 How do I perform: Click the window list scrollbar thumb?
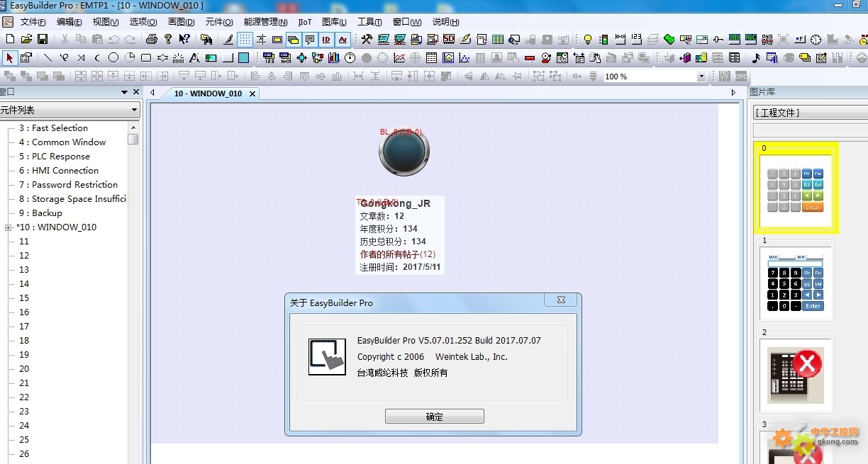[x=133, y=139]
